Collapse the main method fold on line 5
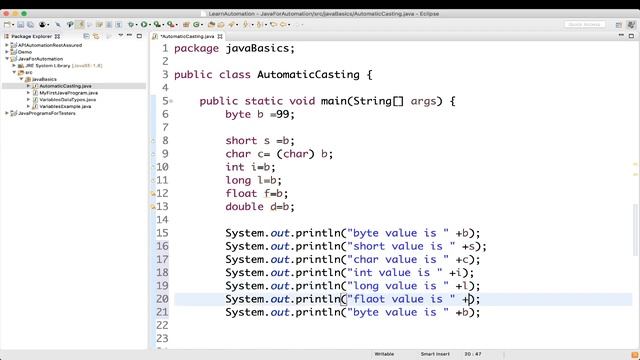The width and height of the screenshot is (640, 360). tap(171, 101)
